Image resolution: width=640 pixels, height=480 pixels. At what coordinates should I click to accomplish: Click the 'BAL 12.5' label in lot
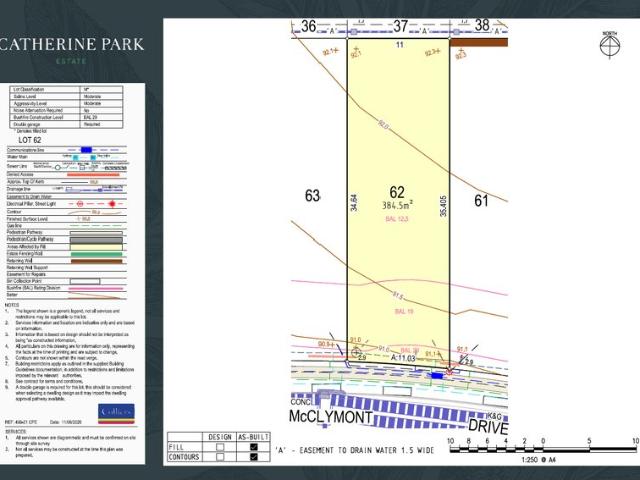point(397,219)
